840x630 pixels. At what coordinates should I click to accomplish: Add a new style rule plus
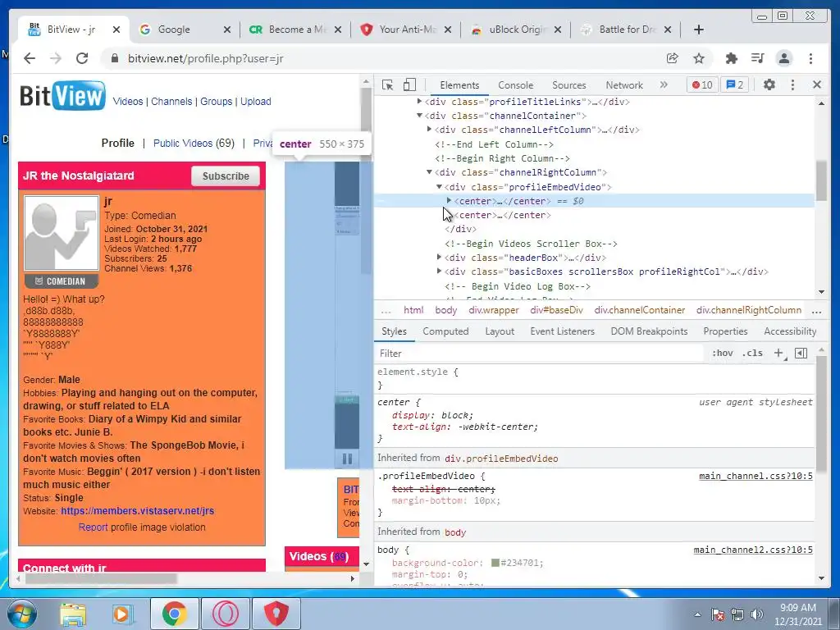[x=778, y=353]
